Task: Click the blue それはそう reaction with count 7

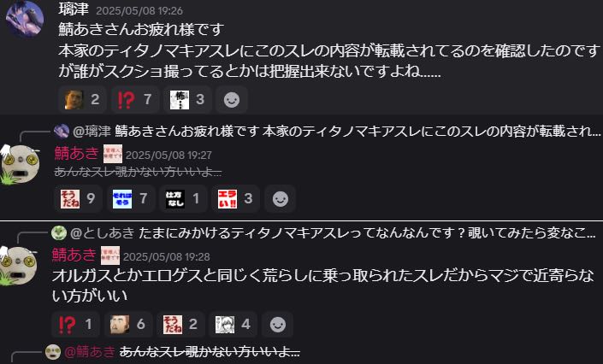Action: point(130,199)
